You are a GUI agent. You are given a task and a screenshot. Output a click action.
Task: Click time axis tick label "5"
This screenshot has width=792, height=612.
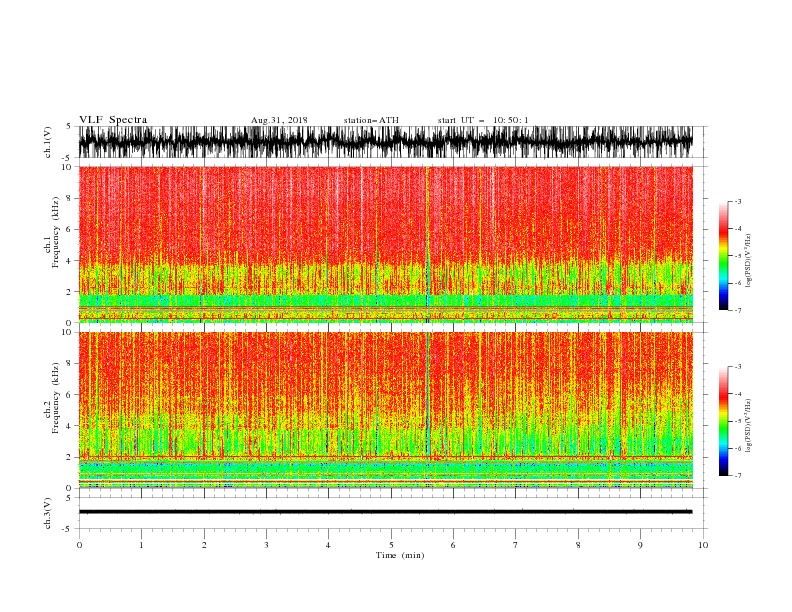(391, 545)
